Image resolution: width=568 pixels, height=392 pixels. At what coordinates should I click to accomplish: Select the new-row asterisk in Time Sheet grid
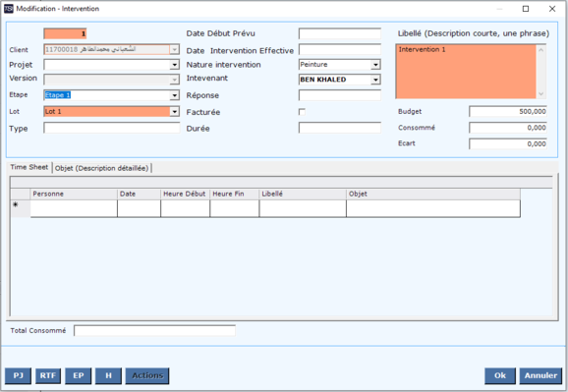16,205
